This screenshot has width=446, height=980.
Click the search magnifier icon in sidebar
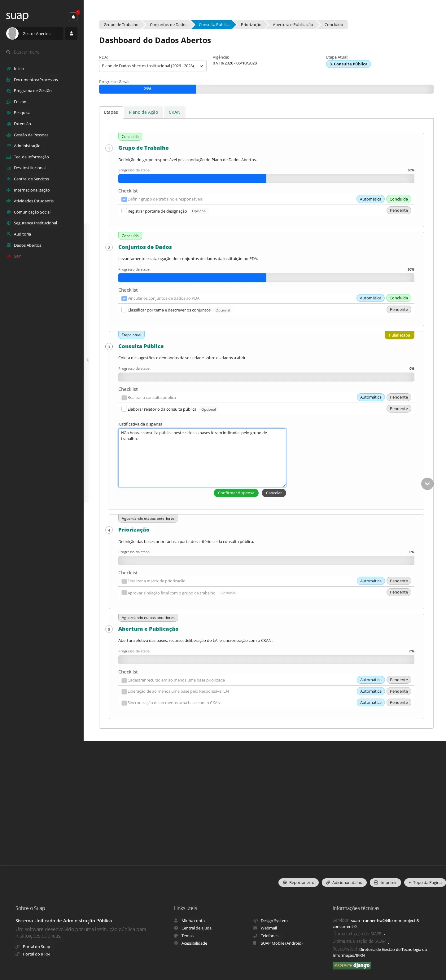pos(8,52)
